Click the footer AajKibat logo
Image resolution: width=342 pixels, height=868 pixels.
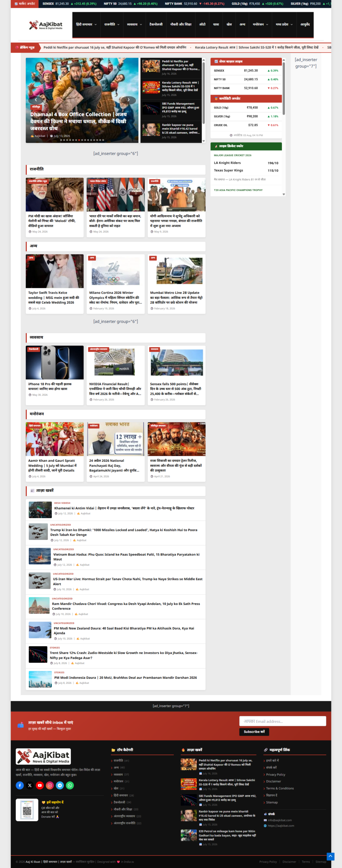click(43, 756)
